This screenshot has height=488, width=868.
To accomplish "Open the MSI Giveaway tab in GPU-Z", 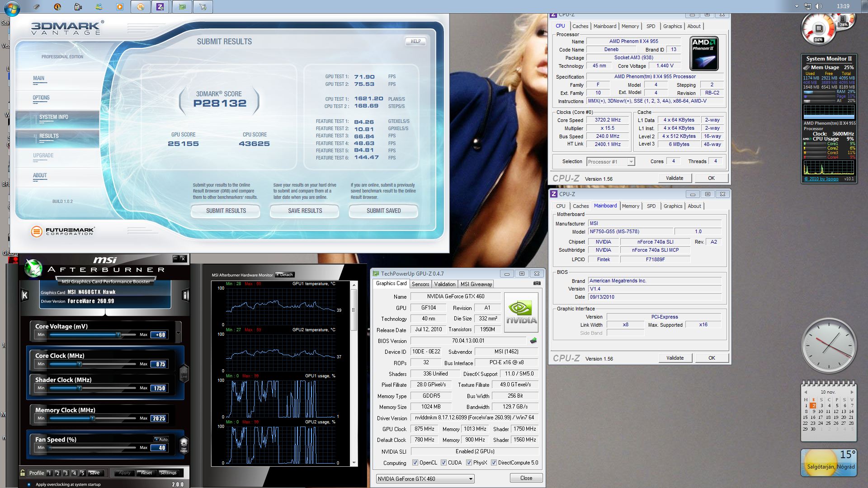I will pyautogui.click(x=476, y=284).
